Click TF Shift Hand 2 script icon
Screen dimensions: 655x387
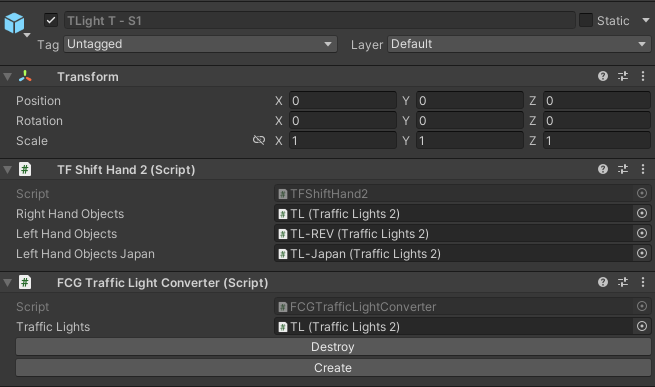[x=25, y=169]
